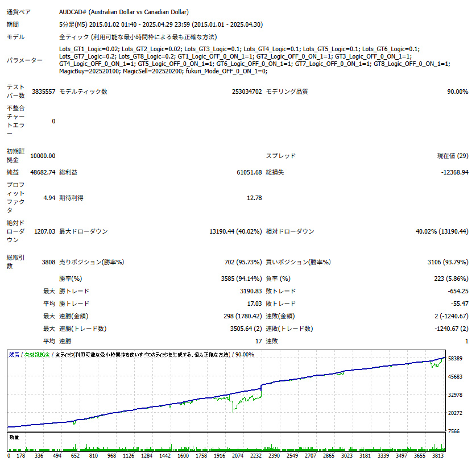The width and height of the screenshot is (476, 461).
Task: Click max consecutive losses 2 (-1240.67)
Action: pos(452,316)
